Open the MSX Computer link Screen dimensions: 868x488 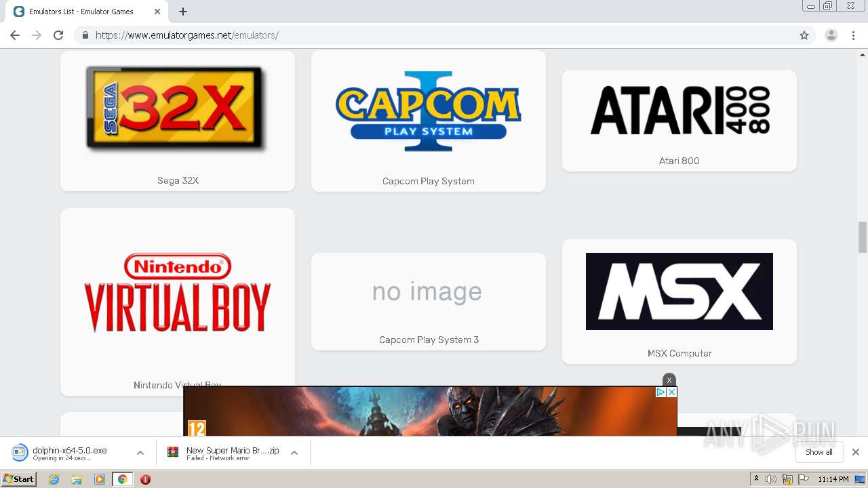679,353
